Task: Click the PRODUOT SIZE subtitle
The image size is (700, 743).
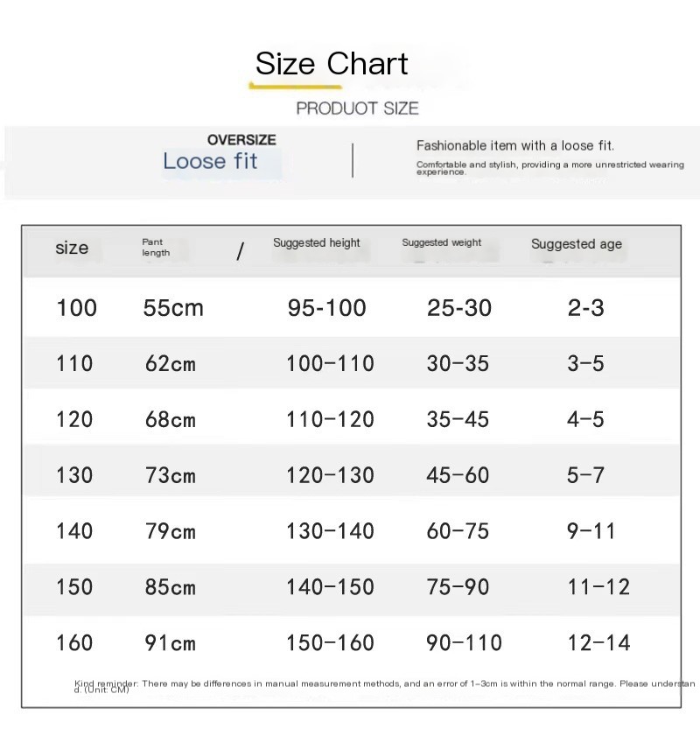Action: point(357,109)
